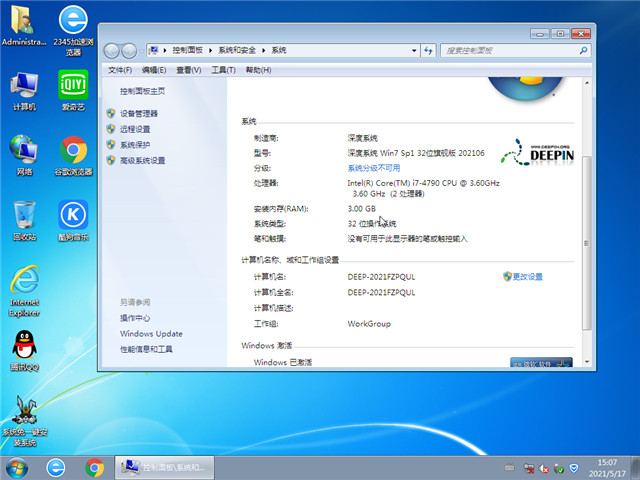Refresh the address bar view
Screen dimensions: 640x480
pos(428,51)
